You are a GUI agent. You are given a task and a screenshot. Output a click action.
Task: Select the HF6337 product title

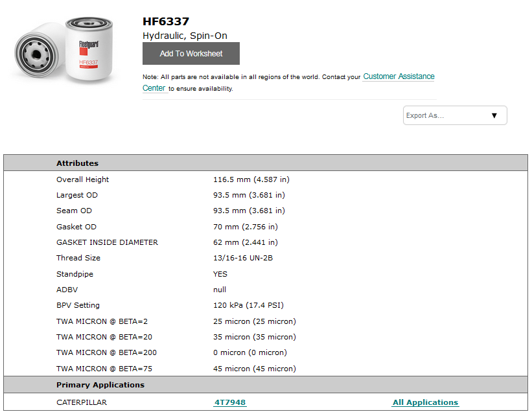coord(165,21)
